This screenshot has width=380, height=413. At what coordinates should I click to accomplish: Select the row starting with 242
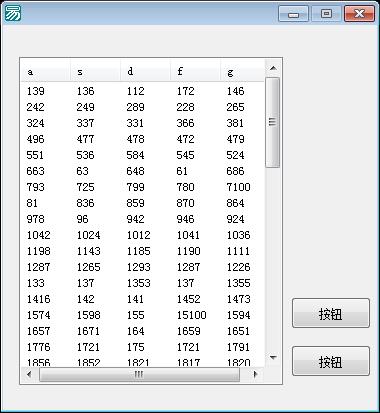(143, 107)
